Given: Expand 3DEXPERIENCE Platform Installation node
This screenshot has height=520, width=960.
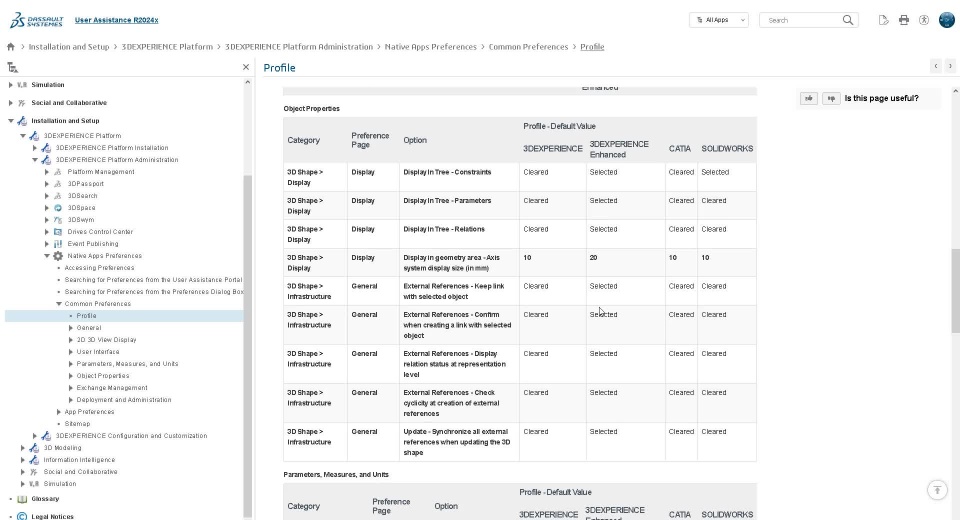Looking at the screenshot, I should [x=35, y=148].
